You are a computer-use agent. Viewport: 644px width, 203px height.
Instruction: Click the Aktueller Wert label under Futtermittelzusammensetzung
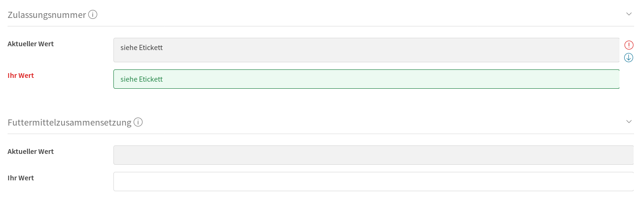coord(31,152)
